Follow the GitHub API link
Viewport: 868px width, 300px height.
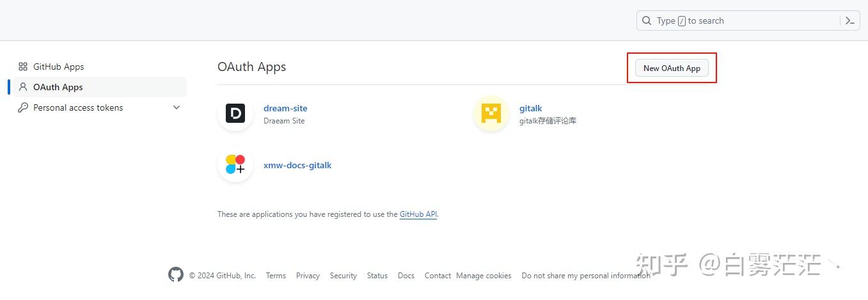[418, 214]
